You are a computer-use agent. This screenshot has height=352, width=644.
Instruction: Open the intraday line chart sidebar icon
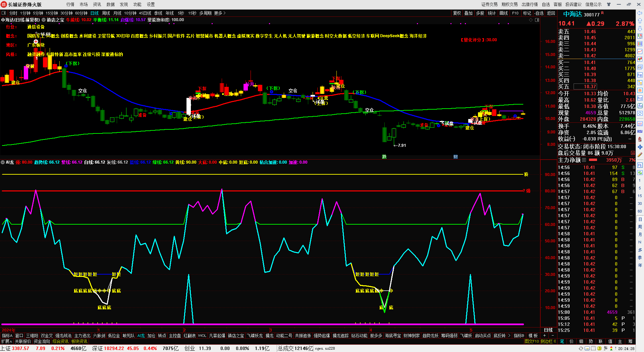(640, 52)
